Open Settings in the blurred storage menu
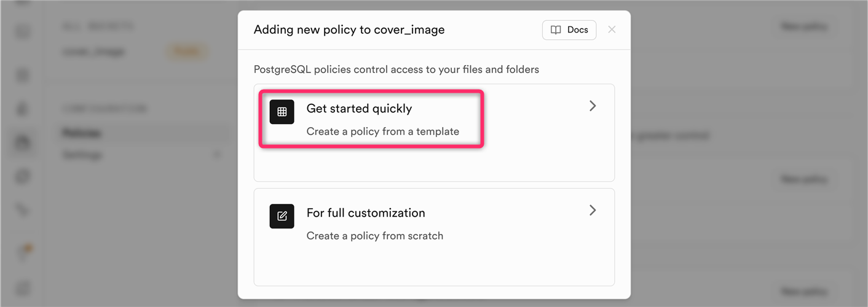The image size is (868, 307). [82, 155]
